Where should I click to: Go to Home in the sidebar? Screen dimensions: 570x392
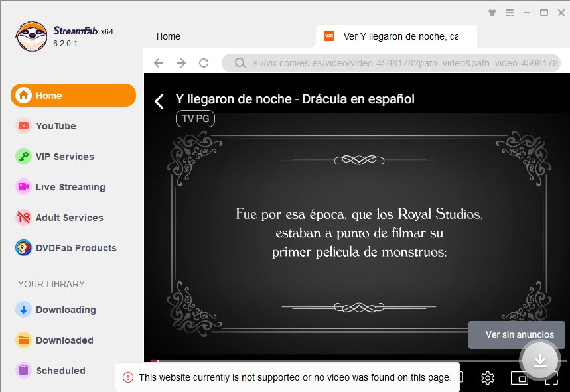[73, 96]
